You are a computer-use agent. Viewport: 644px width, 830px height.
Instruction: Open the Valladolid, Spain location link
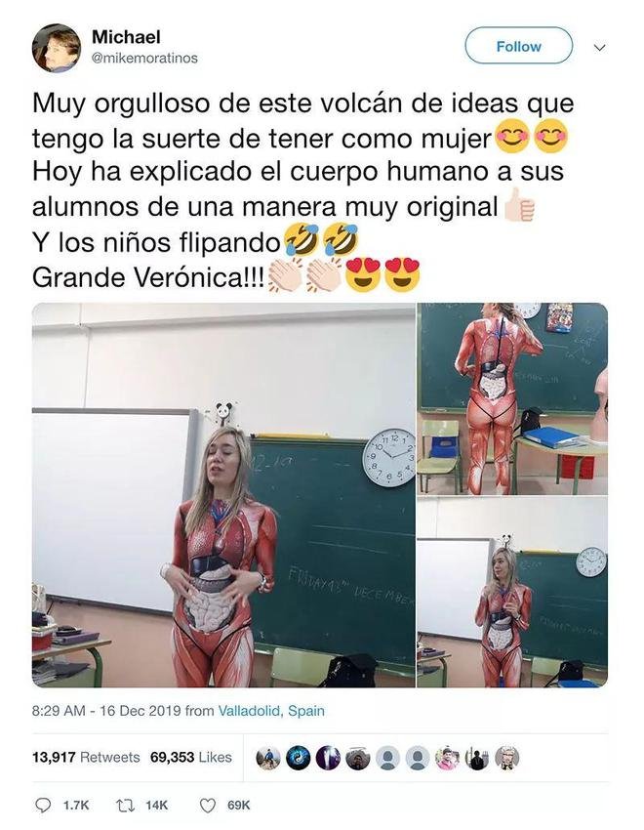pyautogui.click(x=271, y=710)
